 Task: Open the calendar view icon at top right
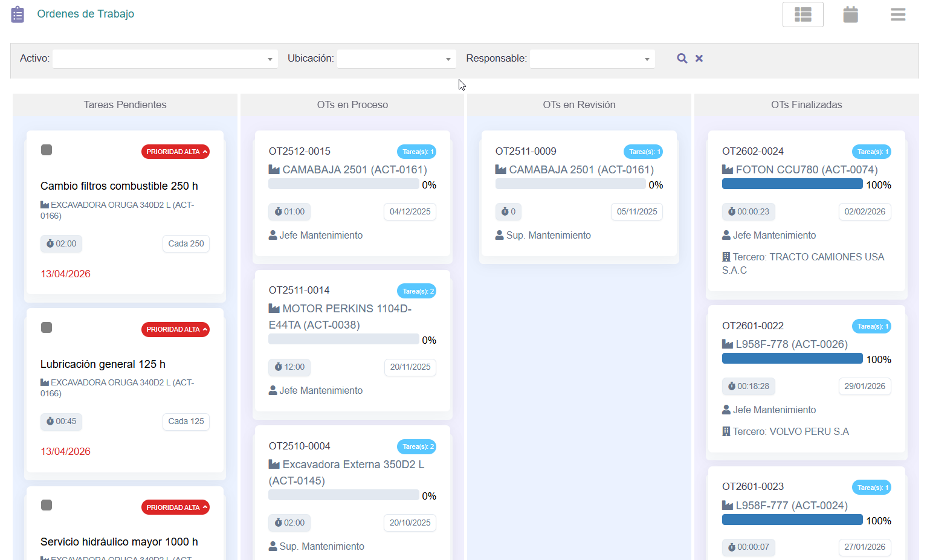pos(850,14)
